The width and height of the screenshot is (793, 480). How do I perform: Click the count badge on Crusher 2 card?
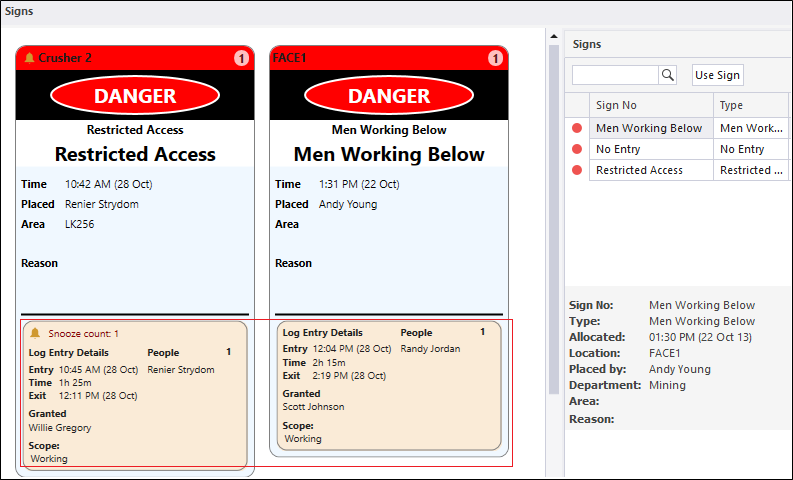(x=241, y=59)
